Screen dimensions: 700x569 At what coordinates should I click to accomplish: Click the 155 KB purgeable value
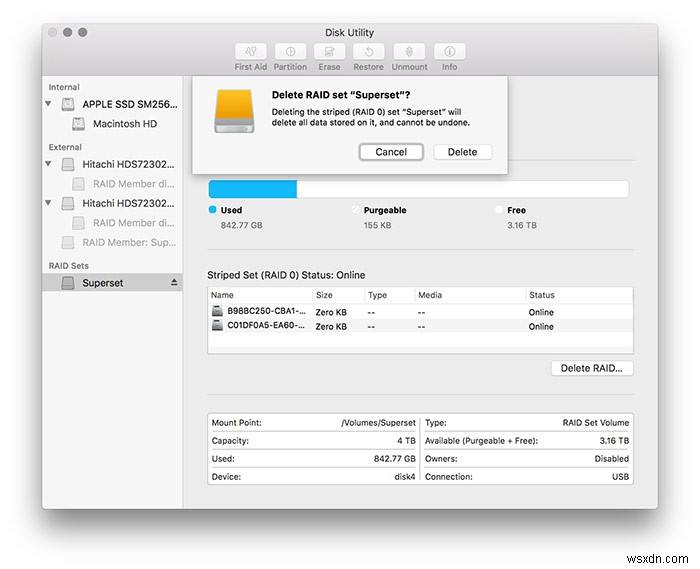pos(377,225)
